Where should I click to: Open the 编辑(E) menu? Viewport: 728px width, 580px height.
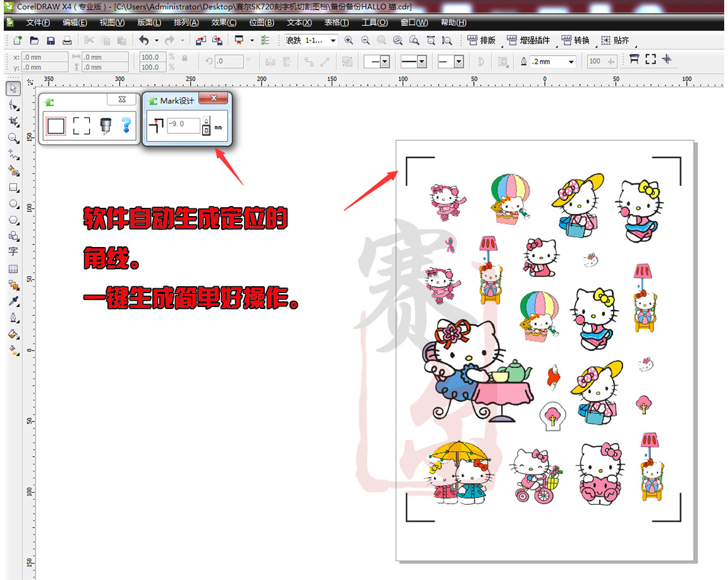[x=75, y=22]
